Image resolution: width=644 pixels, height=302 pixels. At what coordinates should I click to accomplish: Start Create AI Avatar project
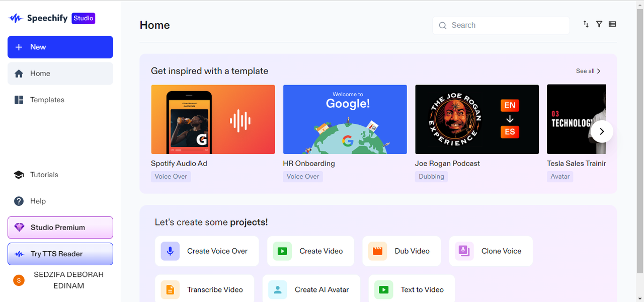311,289
